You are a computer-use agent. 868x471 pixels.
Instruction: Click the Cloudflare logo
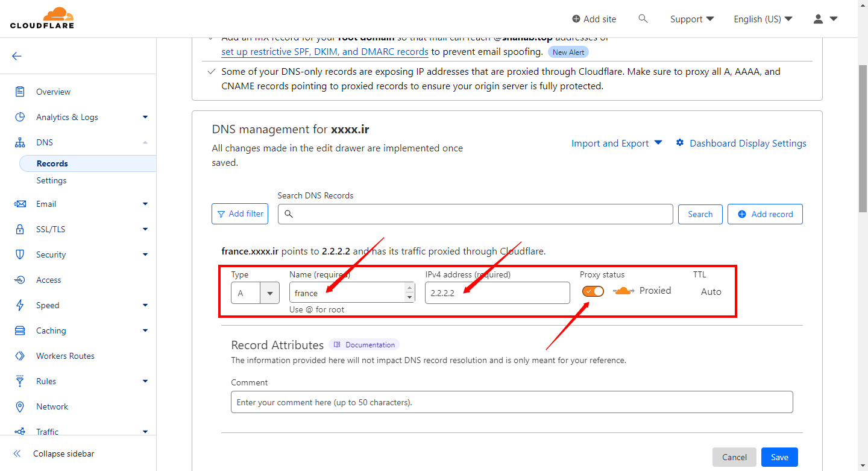pos(42,18)
